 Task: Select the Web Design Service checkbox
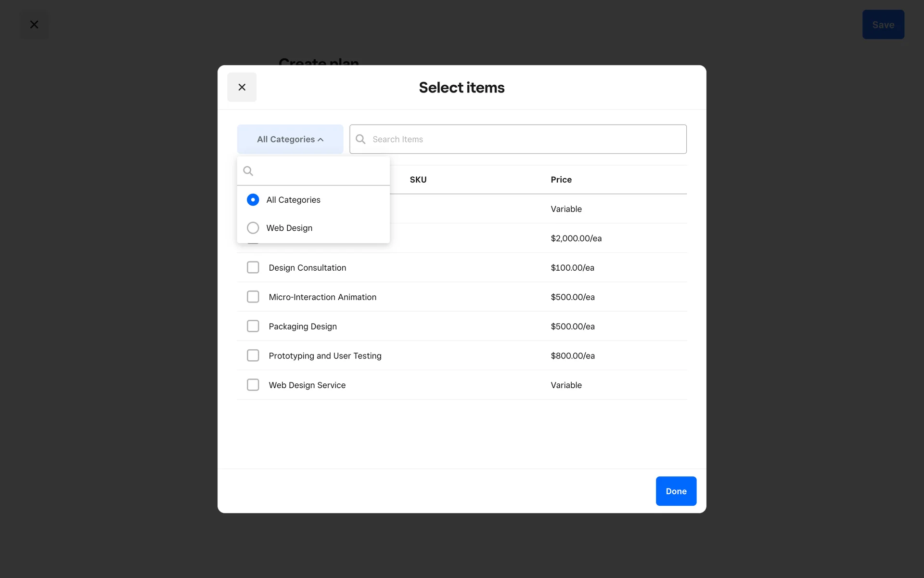tap(253, 385)
